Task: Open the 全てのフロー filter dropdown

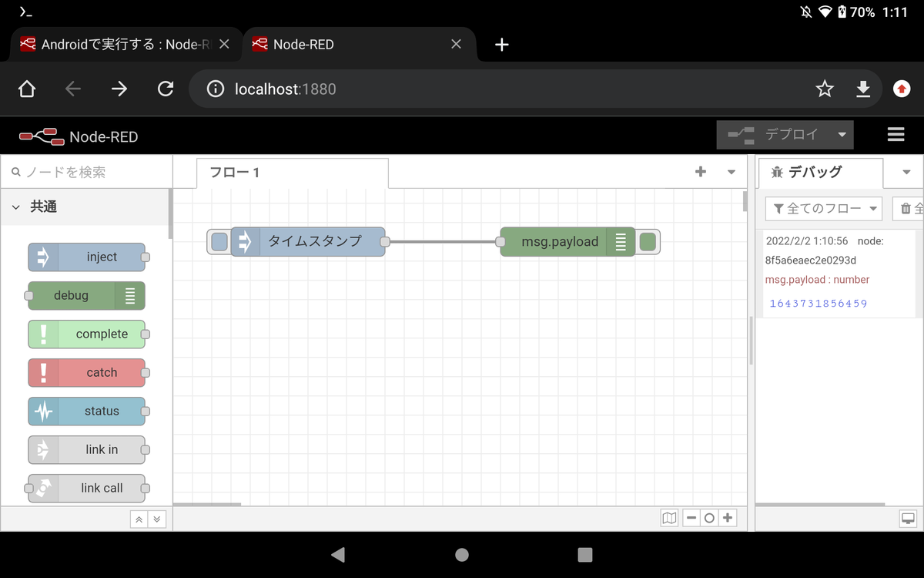Action: (824, 209)
